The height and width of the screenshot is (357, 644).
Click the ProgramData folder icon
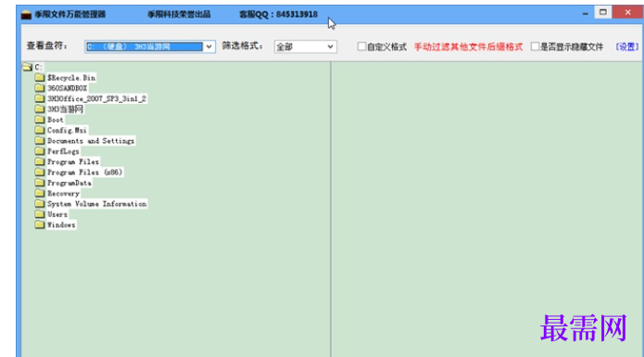click(40, 183)
